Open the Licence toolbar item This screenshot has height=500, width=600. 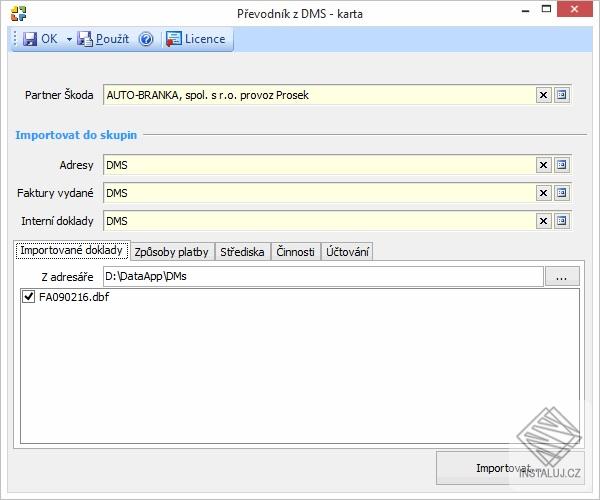click(x=196, y=39)
